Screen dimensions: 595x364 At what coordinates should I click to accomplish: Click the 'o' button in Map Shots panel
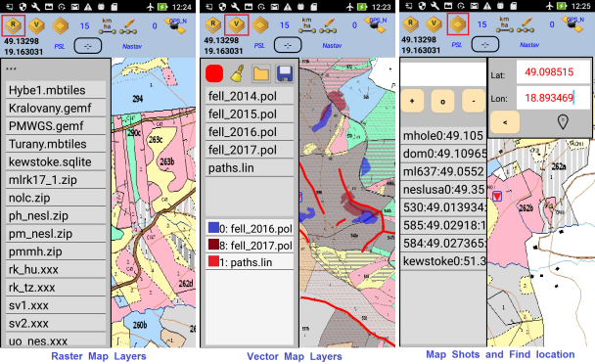443,101
